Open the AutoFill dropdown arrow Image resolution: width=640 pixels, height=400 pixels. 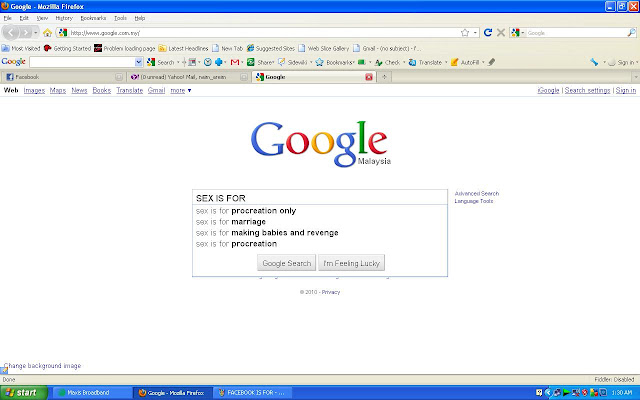coord(483,62)
